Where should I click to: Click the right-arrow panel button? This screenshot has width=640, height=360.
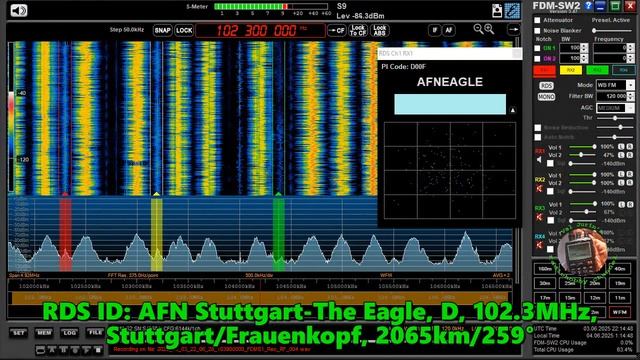tap(513, 29)
